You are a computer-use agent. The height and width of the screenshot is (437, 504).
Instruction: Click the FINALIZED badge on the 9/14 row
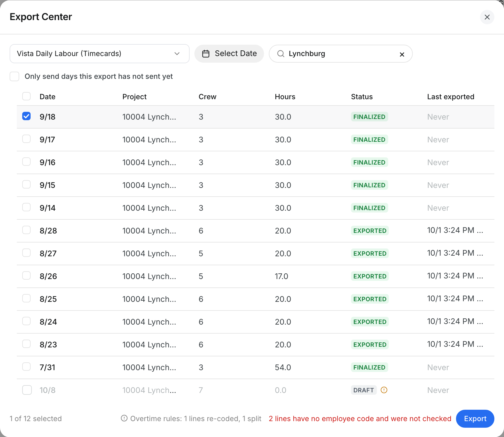(369, 208)
